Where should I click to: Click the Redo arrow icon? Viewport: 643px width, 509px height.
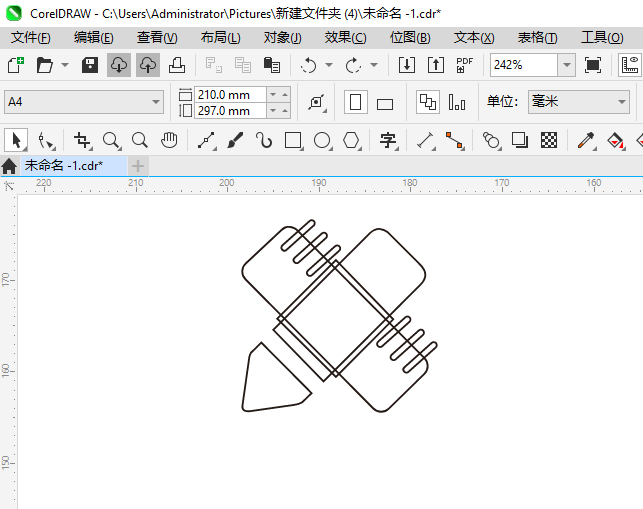pos(353,65)
